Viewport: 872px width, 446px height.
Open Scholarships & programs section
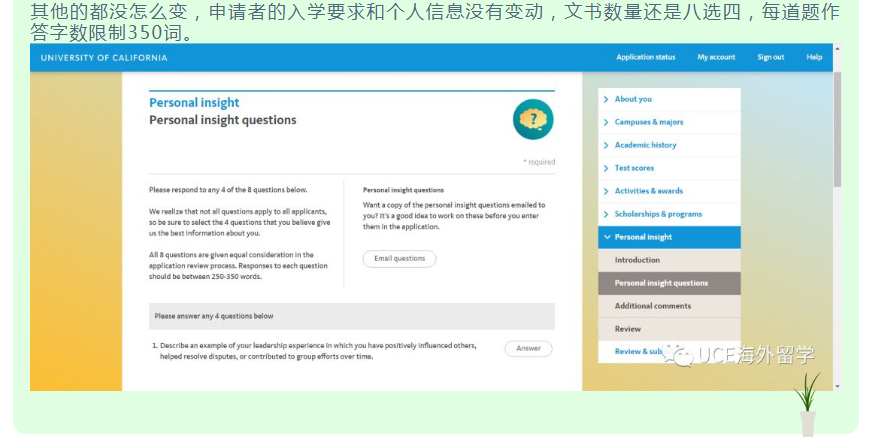pyautogui.click(x=657, y=214)
